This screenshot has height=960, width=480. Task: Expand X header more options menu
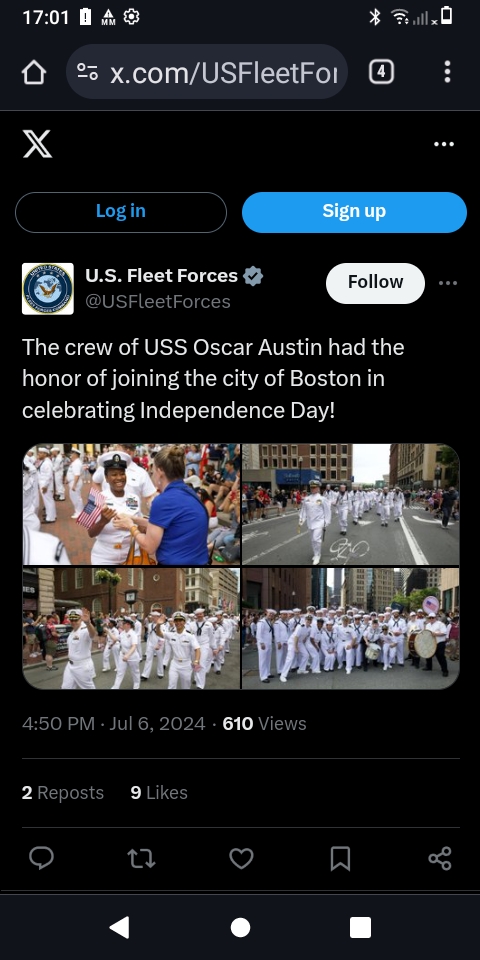(x=444, y=144)
